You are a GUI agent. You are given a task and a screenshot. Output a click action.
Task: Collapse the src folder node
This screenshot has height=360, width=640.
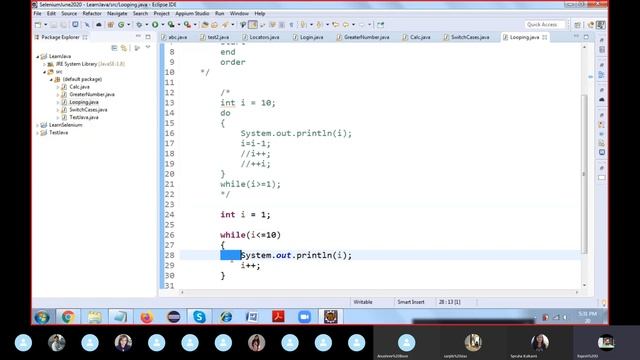point(44,72)
